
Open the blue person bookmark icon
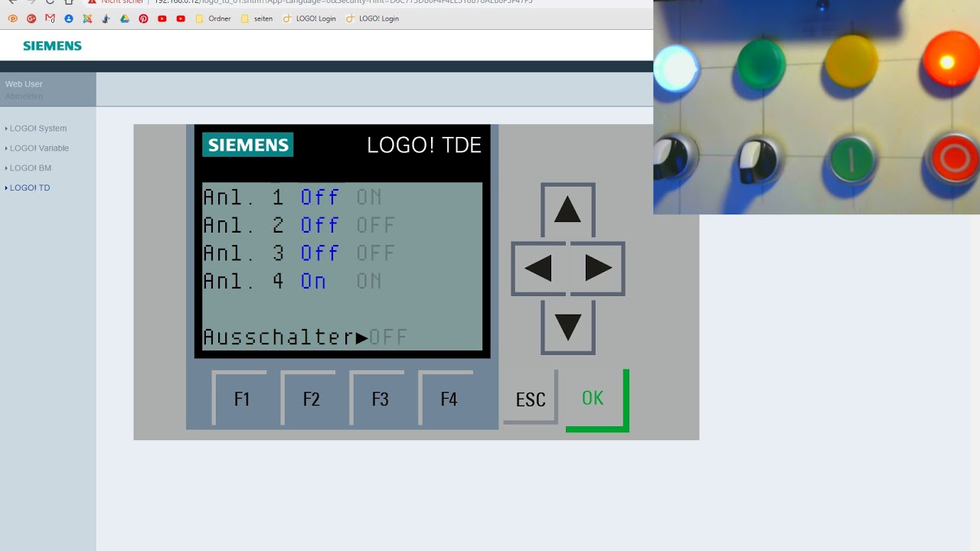pos(69,18)
